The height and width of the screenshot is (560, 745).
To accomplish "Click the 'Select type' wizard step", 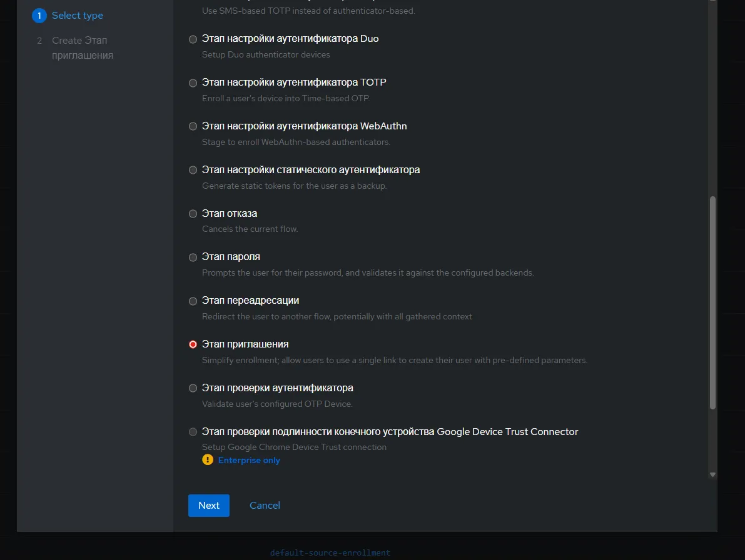I will [x=78, y=16].
